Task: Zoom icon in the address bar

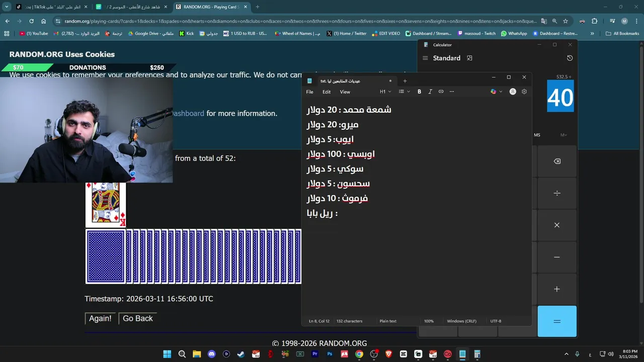Action: pos(554,21)
